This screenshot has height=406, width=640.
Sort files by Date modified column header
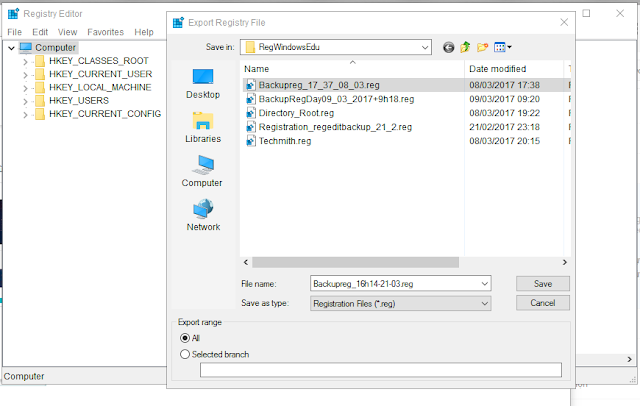(514, 69)
